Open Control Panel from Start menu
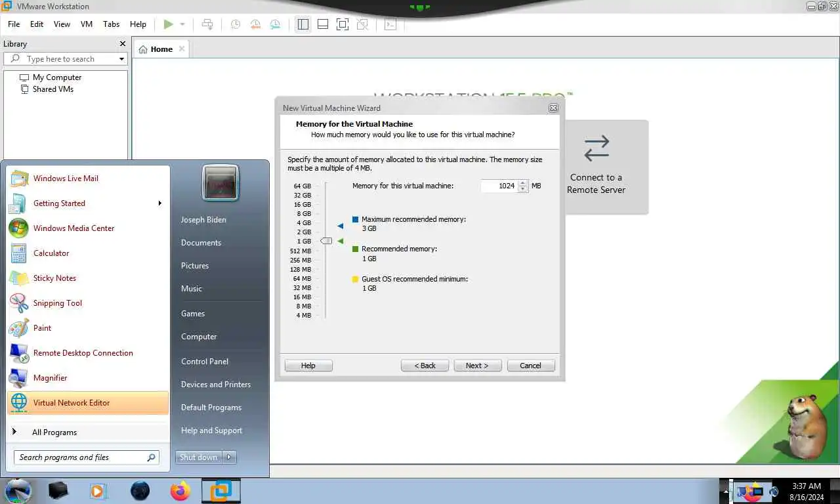Viewport: 840px width, 504px height. pos(205,361)
